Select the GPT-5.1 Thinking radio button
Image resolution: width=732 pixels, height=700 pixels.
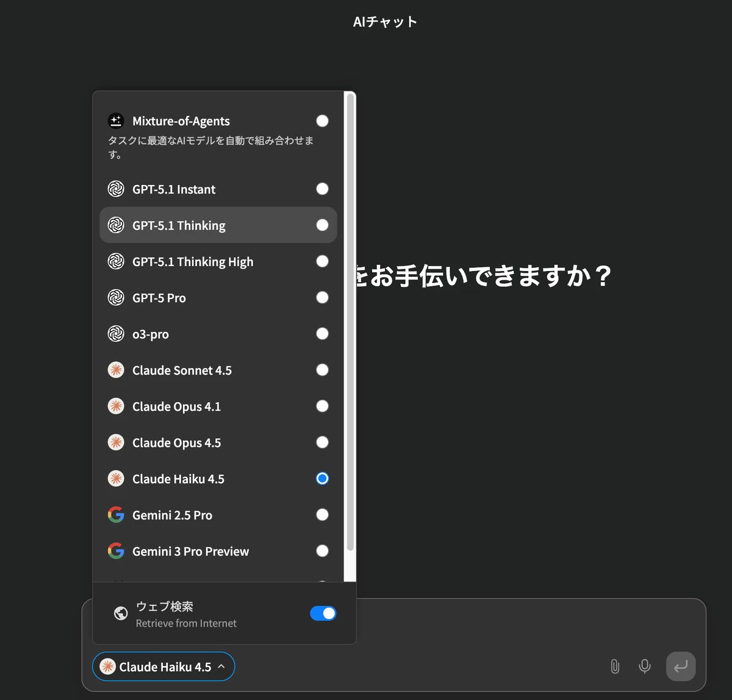322,225
